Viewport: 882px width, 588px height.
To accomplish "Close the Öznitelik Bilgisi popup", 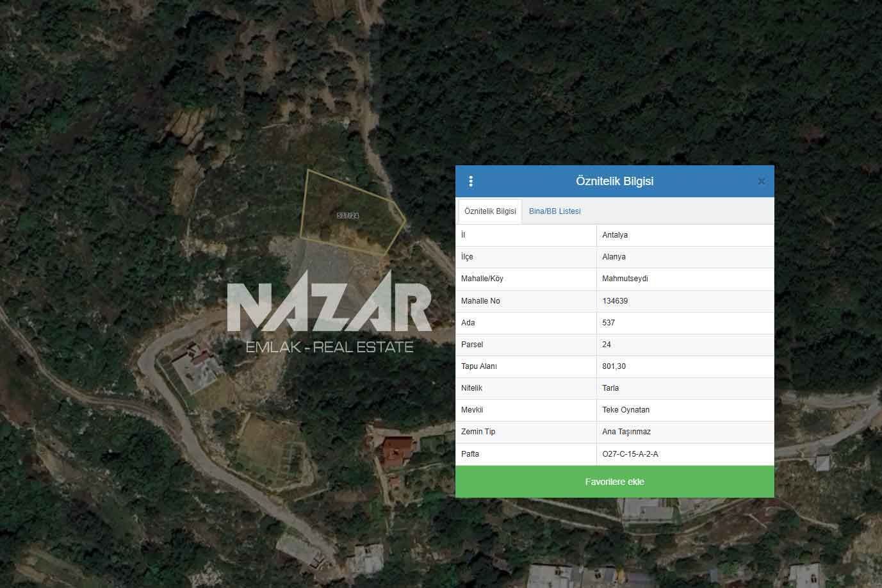I will (x=761, y=181).
